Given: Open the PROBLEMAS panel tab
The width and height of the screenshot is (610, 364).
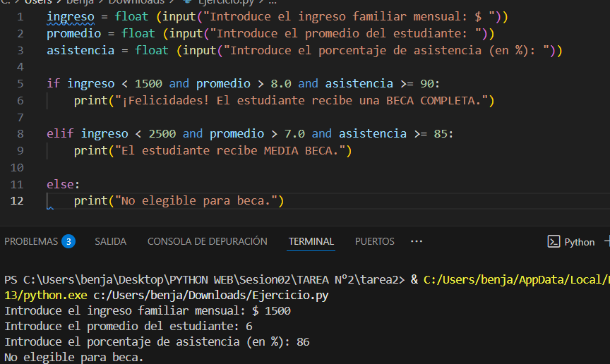Looking at the screenshot, I should pos(31,241).
